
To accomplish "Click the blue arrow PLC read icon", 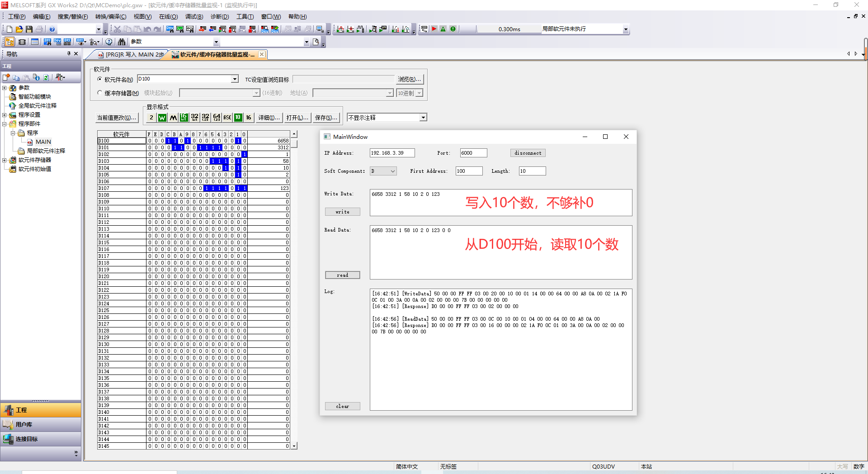I will (x=212, y=29).
